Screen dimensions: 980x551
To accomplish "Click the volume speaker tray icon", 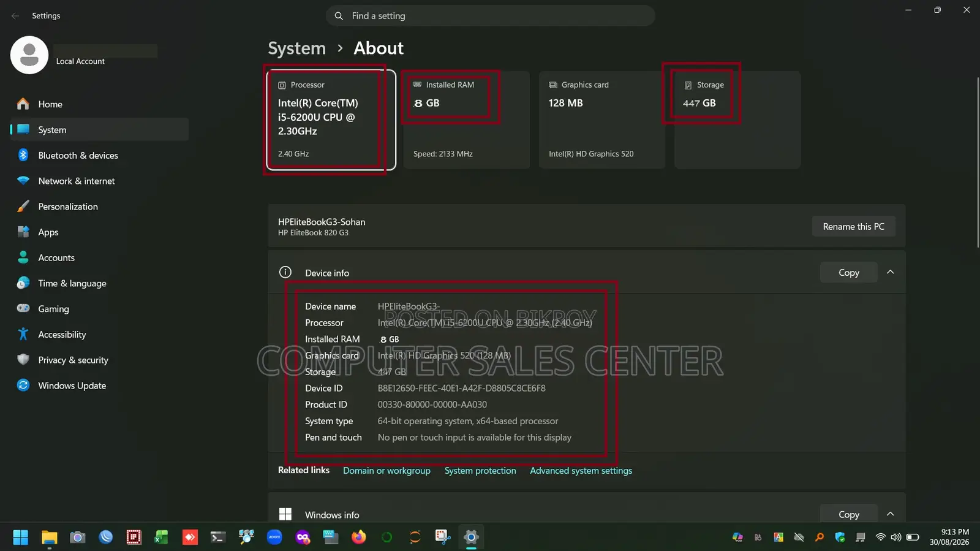I will click(x=896, y=538).
